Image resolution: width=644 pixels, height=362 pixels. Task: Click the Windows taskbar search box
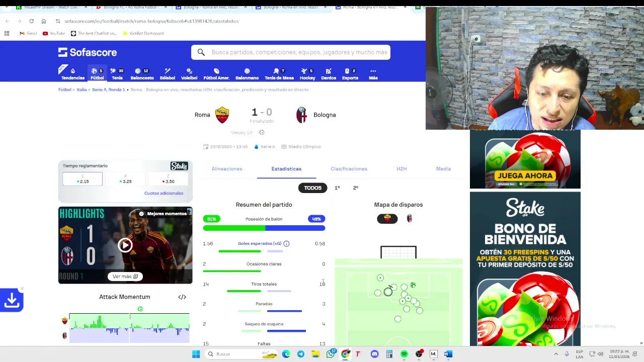(x=242, y=354)
